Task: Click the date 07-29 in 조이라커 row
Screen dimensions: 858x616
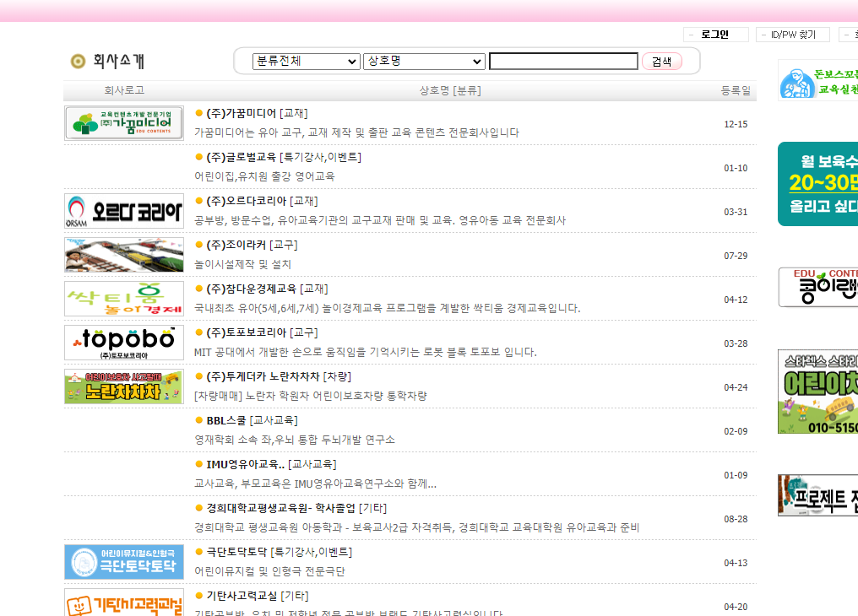Action: point(736,256)
